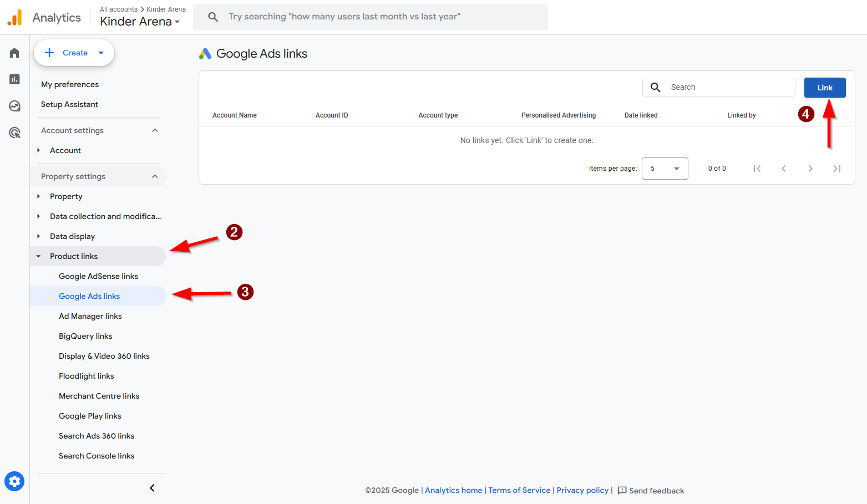
Task: Collapse the admin navigation panel
Action: point(152,488)
